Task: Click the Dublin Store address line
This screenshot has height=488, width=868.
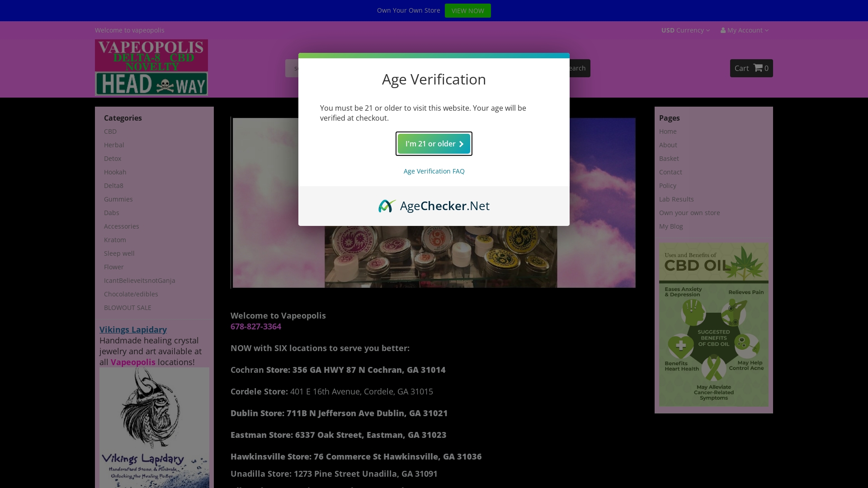Action: [x=339, y=413]
